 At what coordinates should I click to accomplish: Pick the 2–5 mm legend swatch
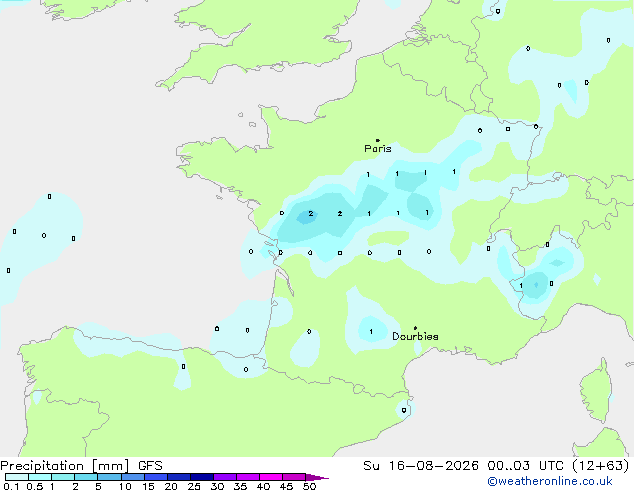point(86,477)
